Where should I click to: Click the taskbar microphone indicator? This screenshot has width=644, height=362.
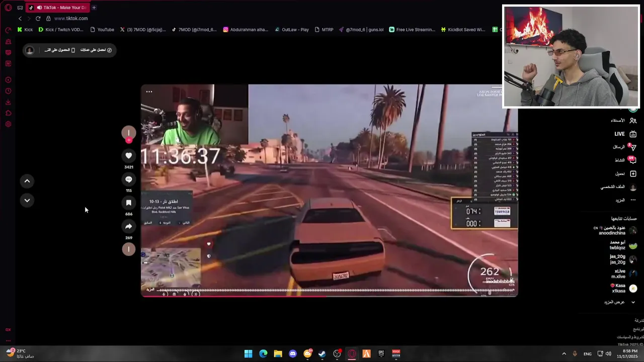click(575, 354)
